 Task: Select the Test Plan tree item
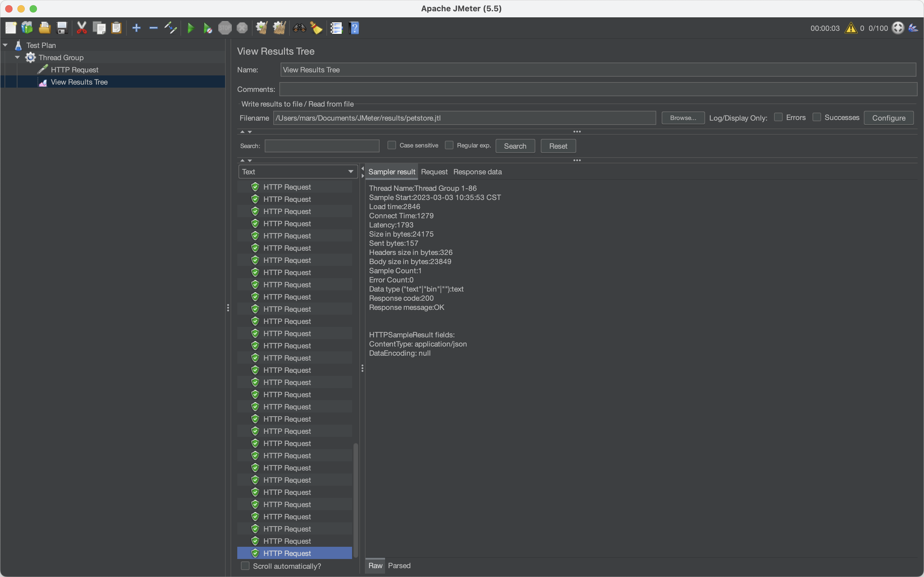click(x=41, y=45)
